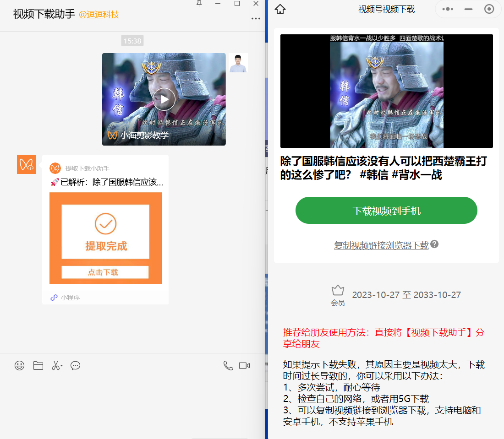
Task: Select the screenshot scissors tool
Action: click(x=56, y=365)
